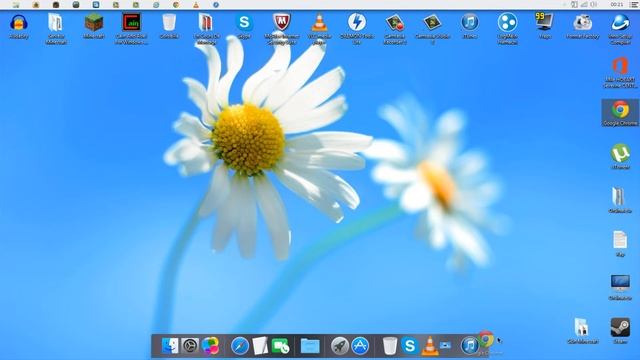
Task: Open the Skype shortcut on the desktop
Action: 244,22
